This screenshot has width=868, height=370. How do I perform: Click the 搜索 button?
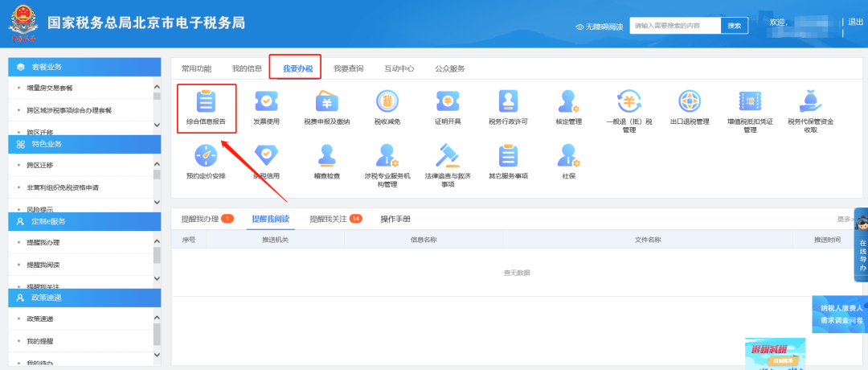coord(734,26)
